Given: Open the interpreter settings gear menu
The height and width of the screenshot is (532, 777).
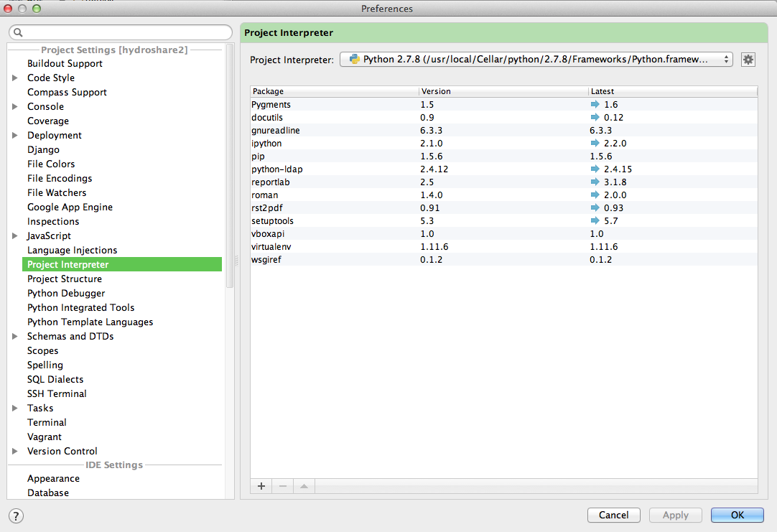Looking at the screenshot, I should tap(748, 60).
